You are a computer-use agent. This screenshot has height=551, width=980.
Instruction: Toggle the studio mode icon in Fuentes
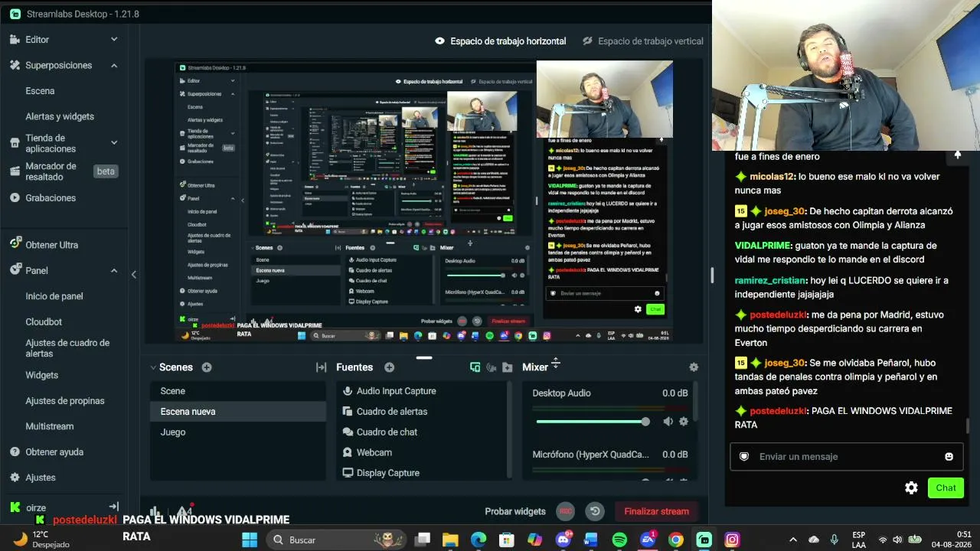(x=492, y=367)
